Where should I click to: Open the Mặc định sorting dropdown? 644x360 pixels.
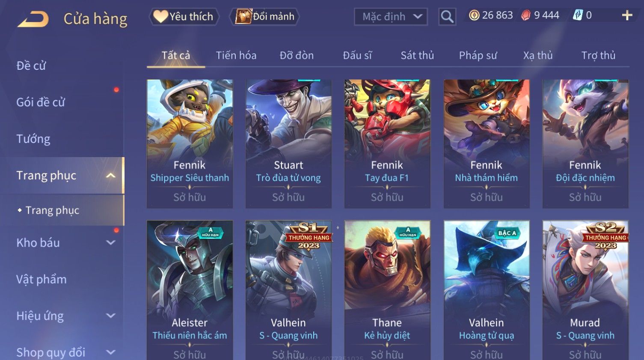391,17
